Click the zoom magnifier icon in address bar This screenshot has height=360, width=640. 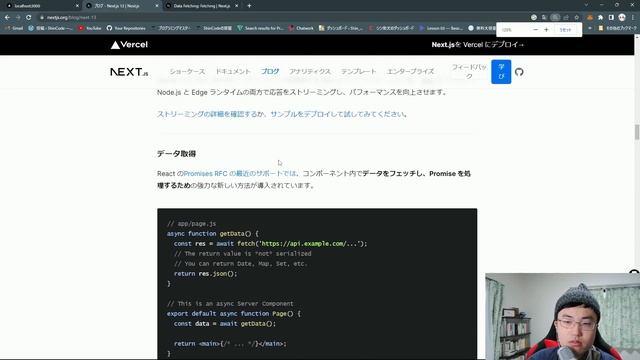coord(555,18)
